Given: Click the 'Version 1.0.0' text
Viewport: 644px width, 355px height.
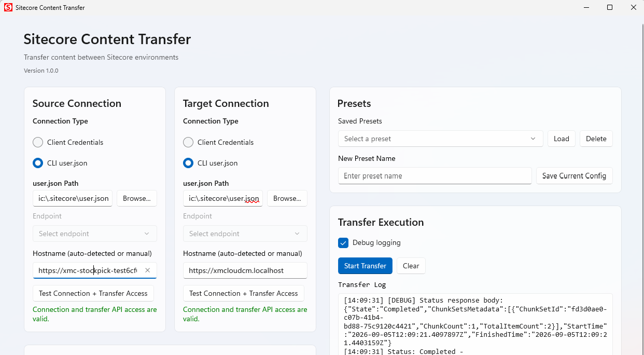Looking at the screenshot, I should (41, 71).
